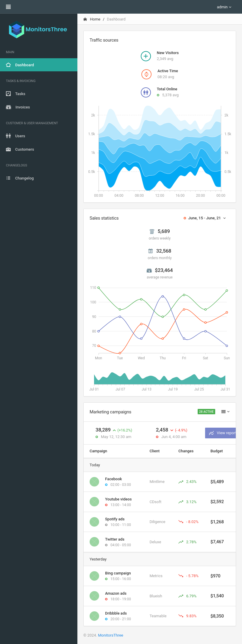The image size is (242, 644).
Task: Click the Active Time clock icon
Action: [x=146, y=74]
